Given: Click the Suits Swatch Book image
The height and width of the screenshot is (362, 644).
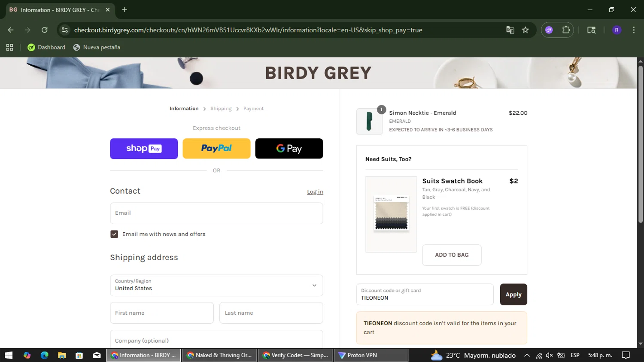Looking at the screenshot, I should (x=391, y=214).
